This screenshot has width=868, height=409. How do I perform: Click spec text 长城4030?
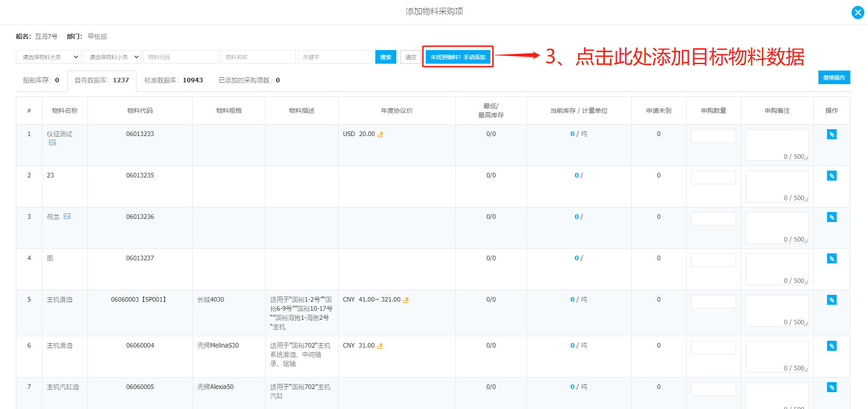click(x=211, y=299)
